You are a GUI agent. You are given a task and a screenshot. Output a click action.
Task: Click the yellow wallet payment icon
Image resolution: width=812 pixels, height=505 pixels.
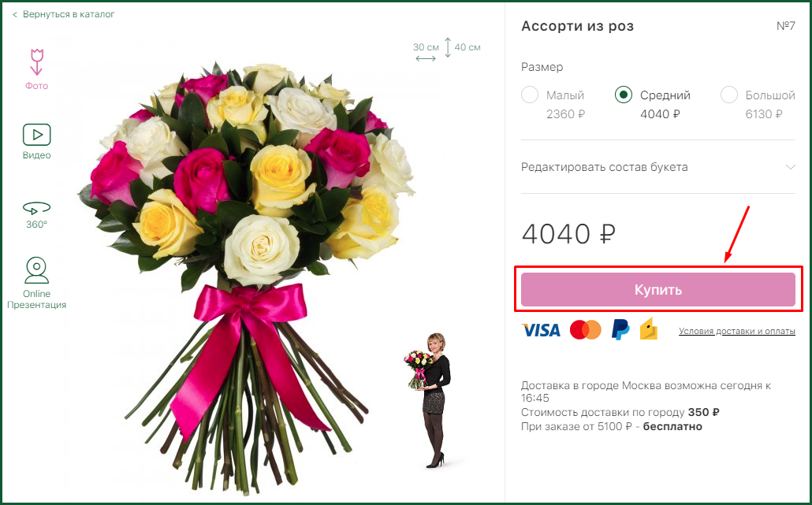pos(648,329)
